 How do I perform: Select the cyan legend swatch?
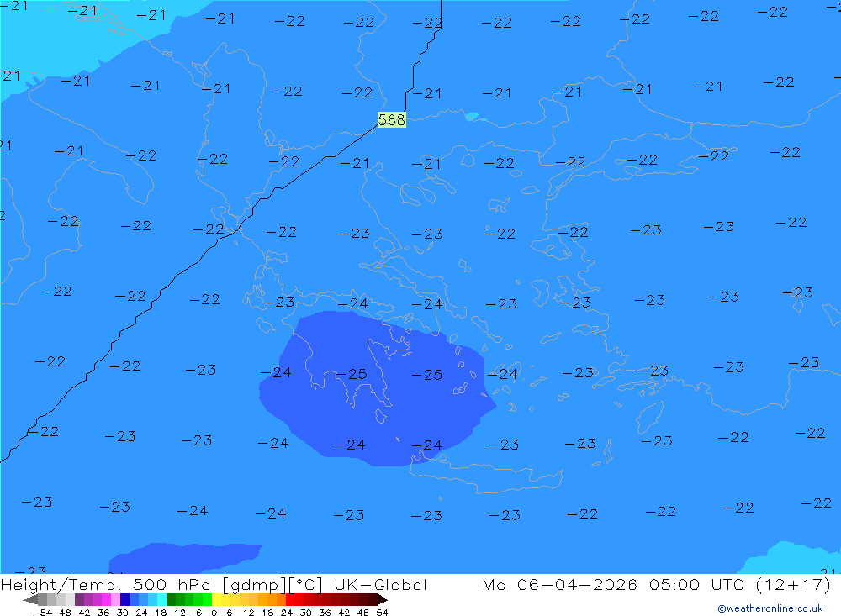point(161,599)
